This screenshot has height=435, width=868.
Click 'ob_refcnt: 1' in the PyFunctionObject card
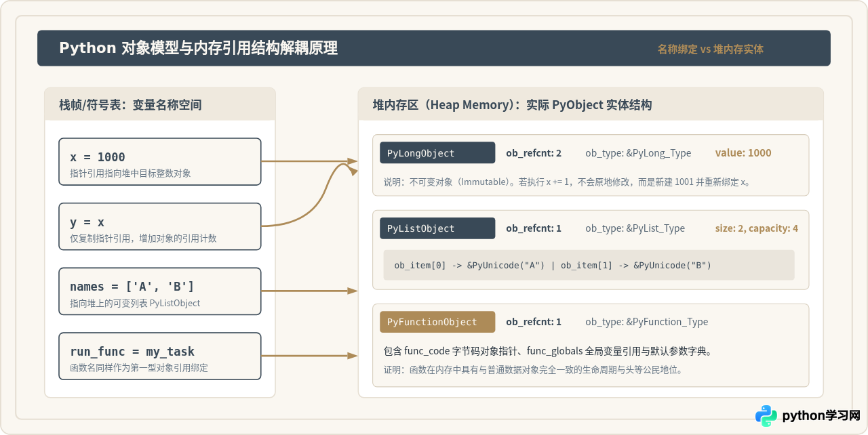click(x=534, y=322)
